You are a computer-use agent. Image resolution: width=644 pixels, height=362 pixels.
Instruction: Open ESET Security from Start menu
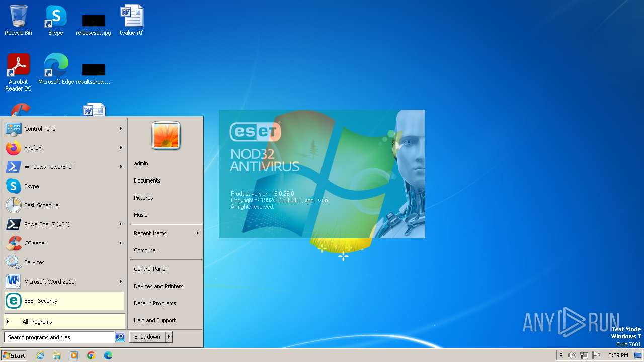64,301
